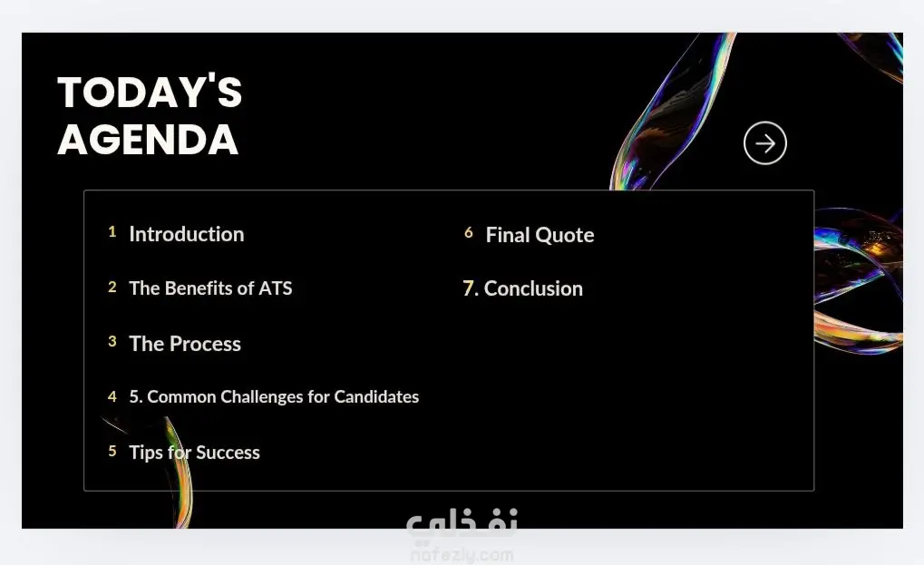Click the number 1 beside Introduction
The width and height of the screenshot is (924, 565).
coord(112,232)
